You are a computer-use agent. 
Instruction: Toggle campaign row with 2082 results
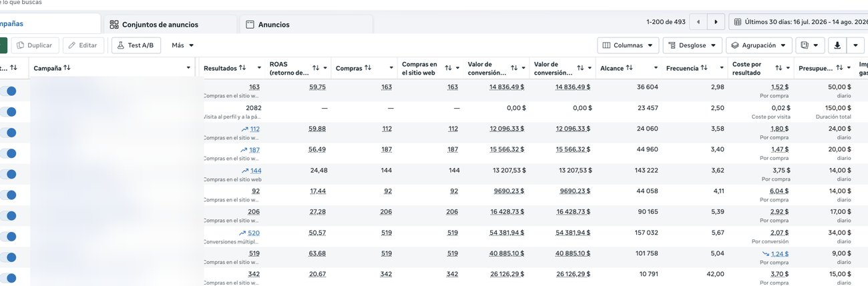8,111
